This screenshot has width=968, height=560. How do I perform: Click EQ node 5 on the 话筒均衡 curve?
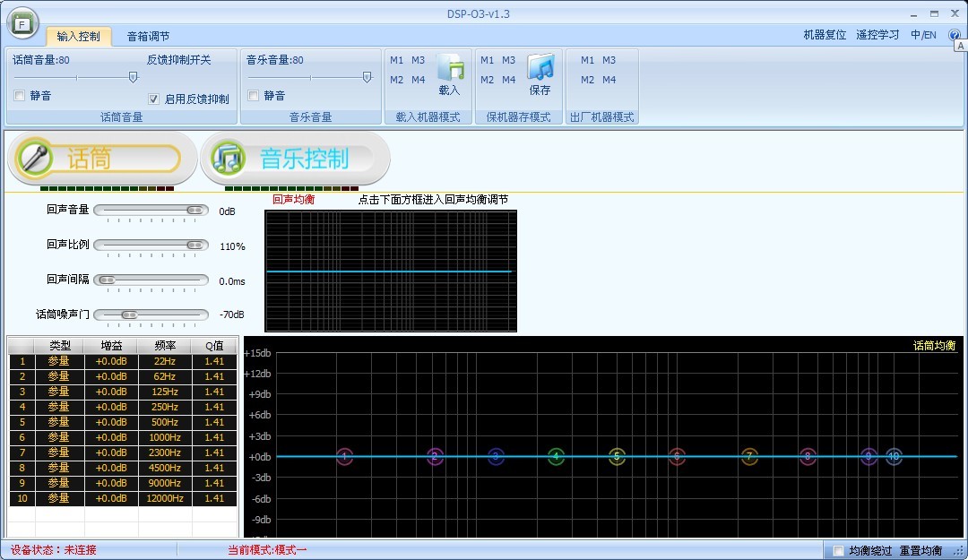tap(616, 457)
